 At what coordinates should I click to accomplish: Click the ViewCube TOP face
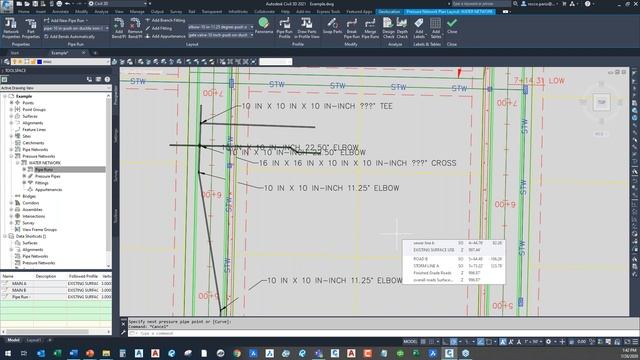[x=601, y=102]
